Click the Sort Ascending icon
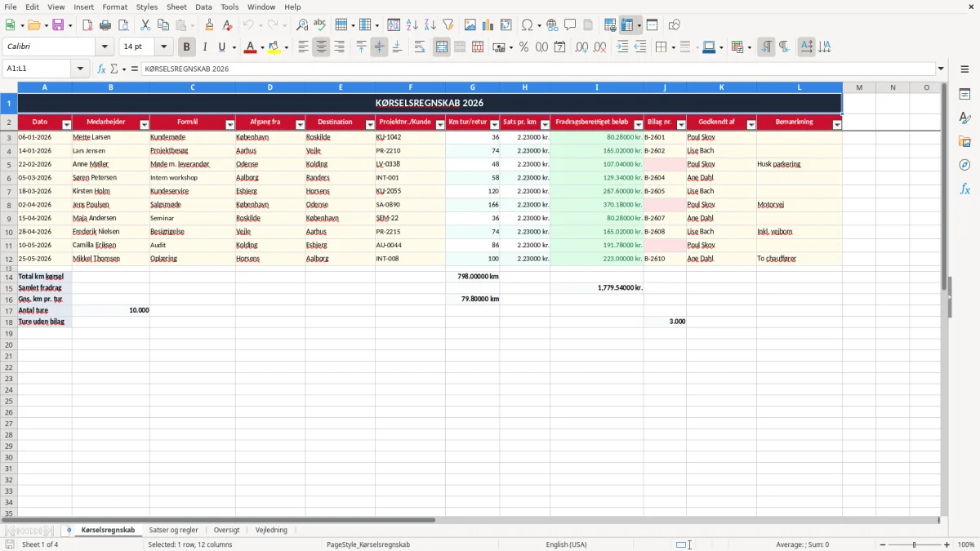Image resolution: width=980 pixels, height=551 pixels. coord(412,25)
